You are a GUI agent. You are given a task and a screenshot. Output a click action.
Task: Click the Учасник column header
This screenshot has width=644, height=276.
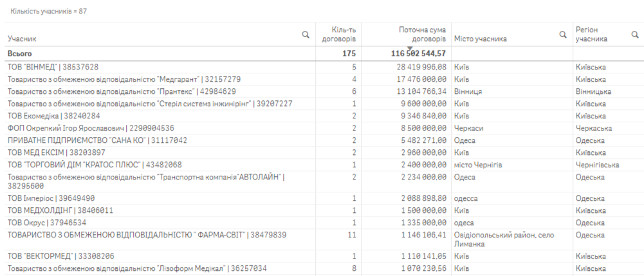(x=22, y=39)
